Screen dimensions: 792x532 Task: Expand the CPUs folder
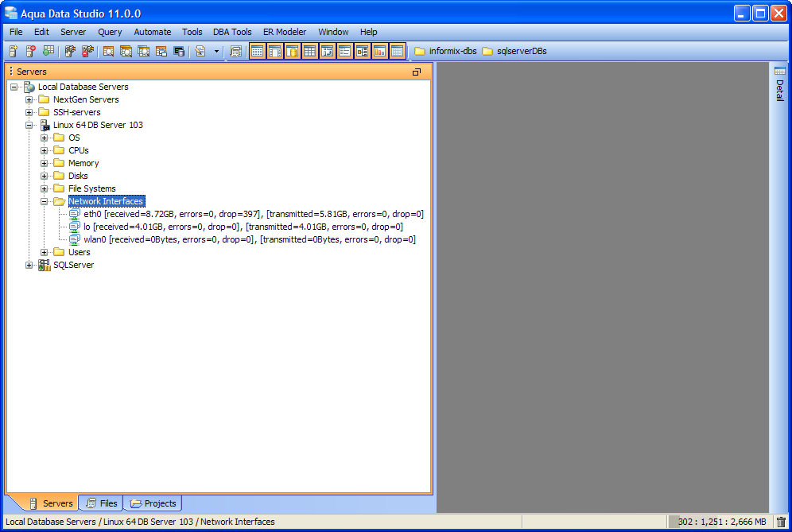45,150
